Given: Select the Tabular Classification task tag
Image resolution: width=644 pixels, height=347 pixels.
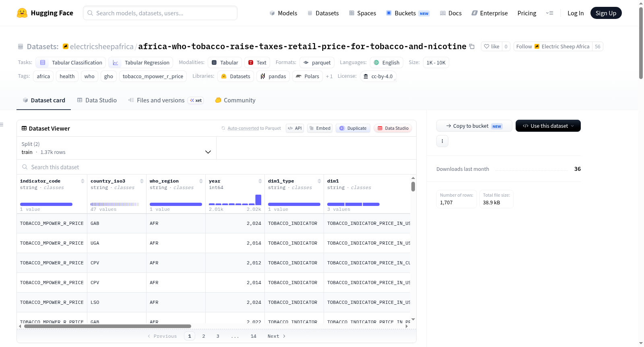Looking at the screenshot, I should [71, 62].
